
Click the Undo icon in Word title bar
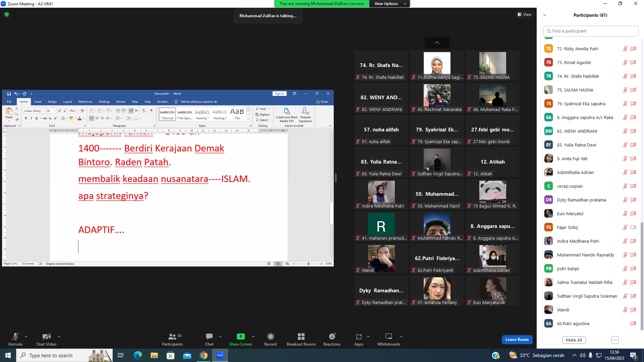(x=16, y=94)
